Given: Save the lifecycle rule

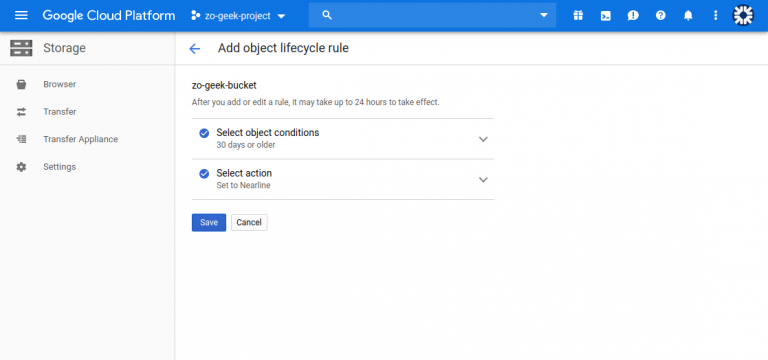Looking at the screenshot, I should [x=209, y=222].
